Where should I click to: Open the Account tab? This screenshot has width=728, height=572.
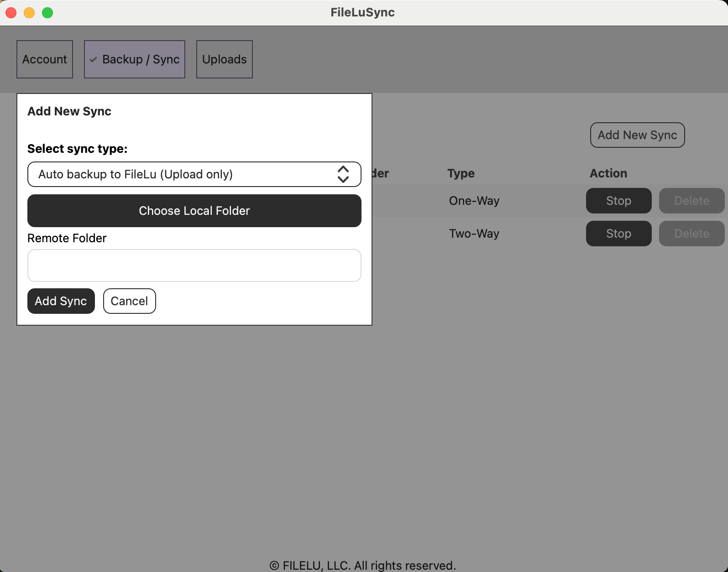click(x=45, y=59)
